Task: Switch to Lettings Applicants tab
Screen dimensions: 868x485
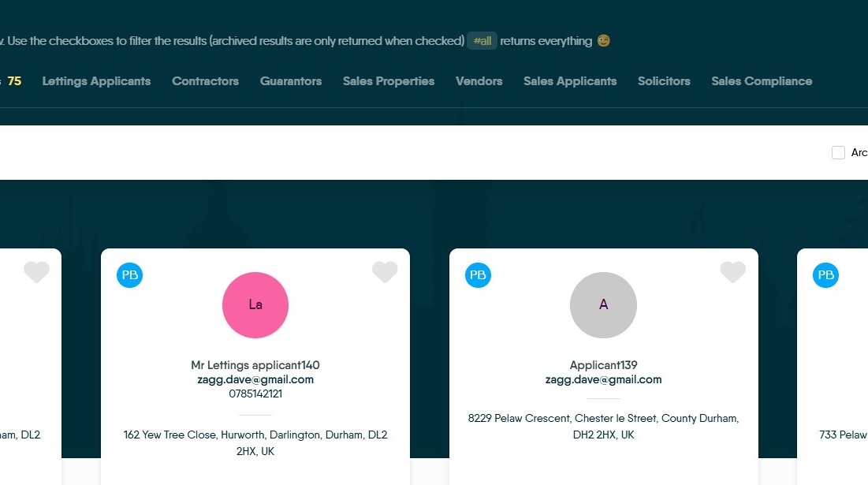Action: 96,80
